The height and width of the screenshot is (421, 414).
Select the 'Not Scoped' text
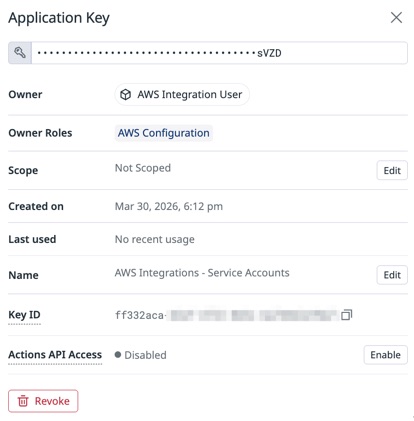pyautogui.click(x=143, y=168)
